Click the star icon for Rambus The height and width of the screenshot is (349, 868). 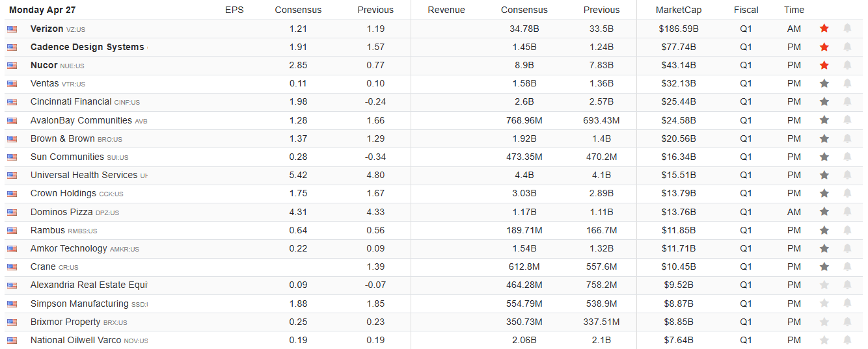824,230
